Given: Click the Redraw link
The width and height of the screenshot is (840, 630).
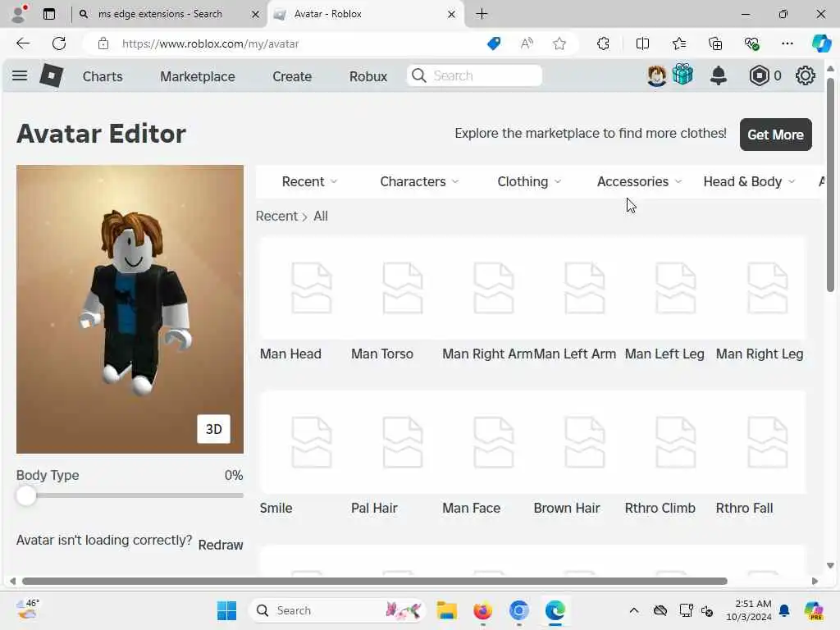Looking at the screenshot, I should click(x=220, y=545).
